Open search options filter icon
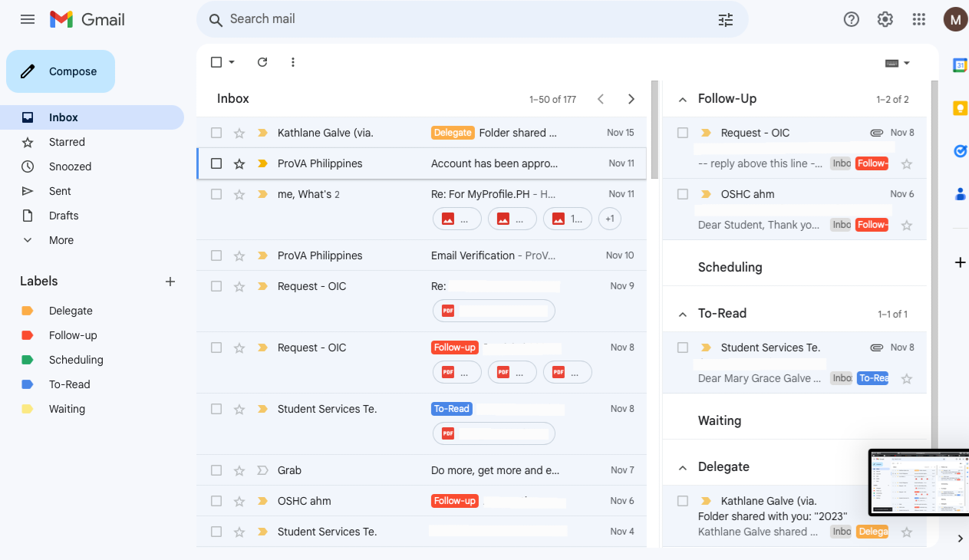 point(725,20)
